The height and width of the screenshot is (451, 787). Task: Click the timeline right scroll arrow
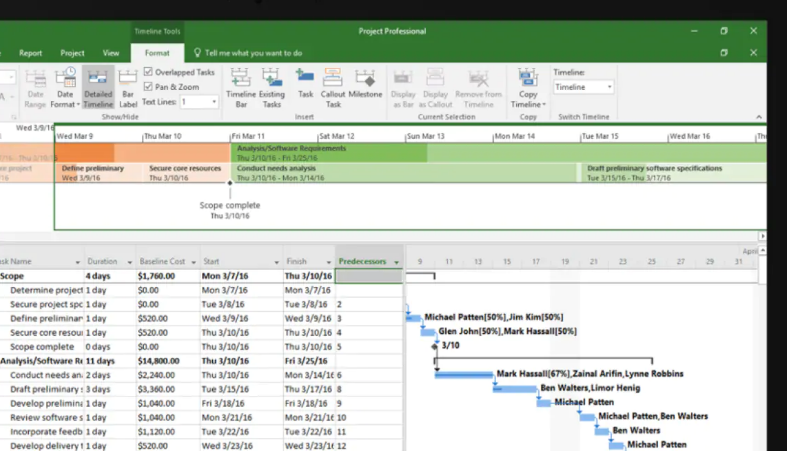(x=762, y=236)
